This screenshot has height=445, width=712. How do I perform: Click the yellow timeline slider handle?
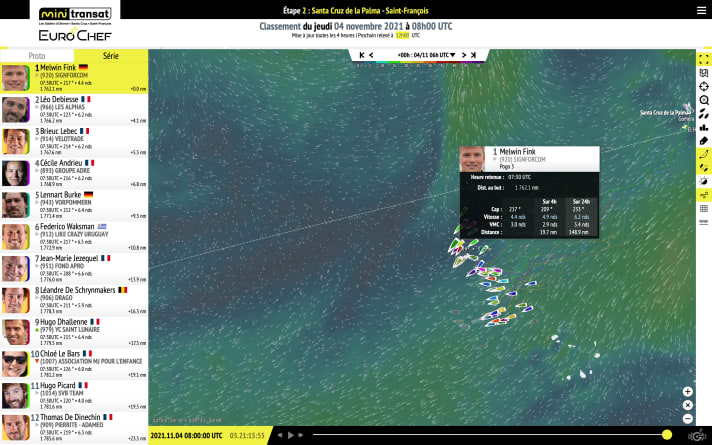[667, 435]
